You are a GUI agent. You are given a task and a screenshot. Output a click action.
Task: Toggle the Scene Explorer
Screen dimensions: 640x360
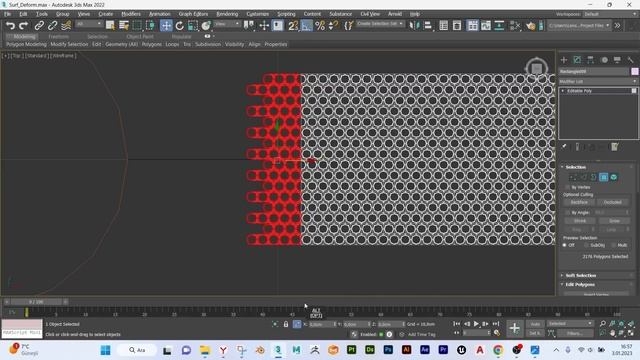click(444, 26)
